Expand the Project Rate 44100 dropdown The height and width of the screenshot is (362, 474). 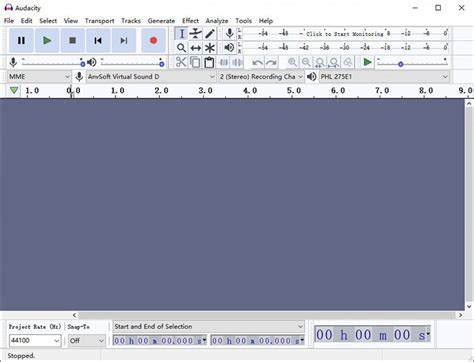pyautogui.click(x=35, y=341)
